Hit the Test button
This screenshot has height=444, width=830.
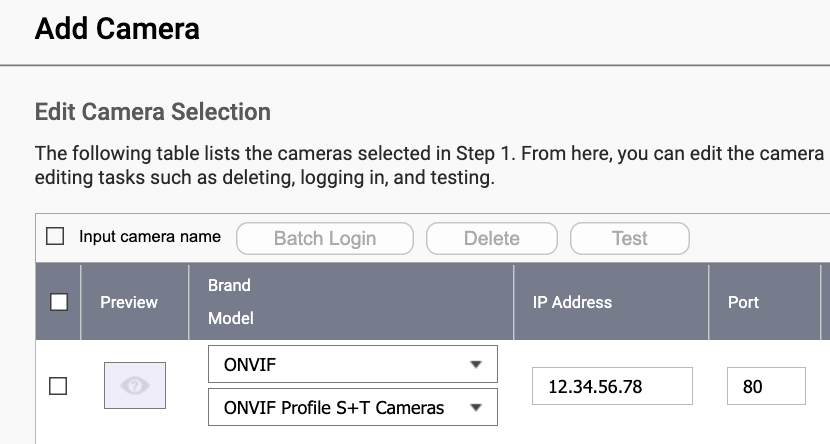[x=629, y=238]
